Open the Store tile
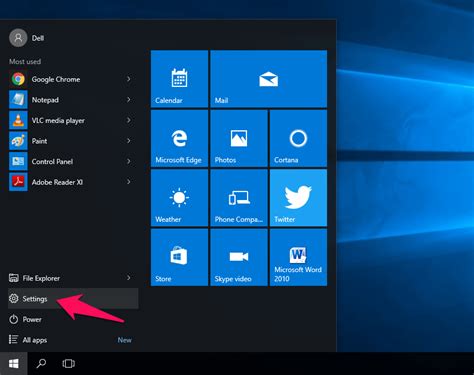 [x=179, y=257]
